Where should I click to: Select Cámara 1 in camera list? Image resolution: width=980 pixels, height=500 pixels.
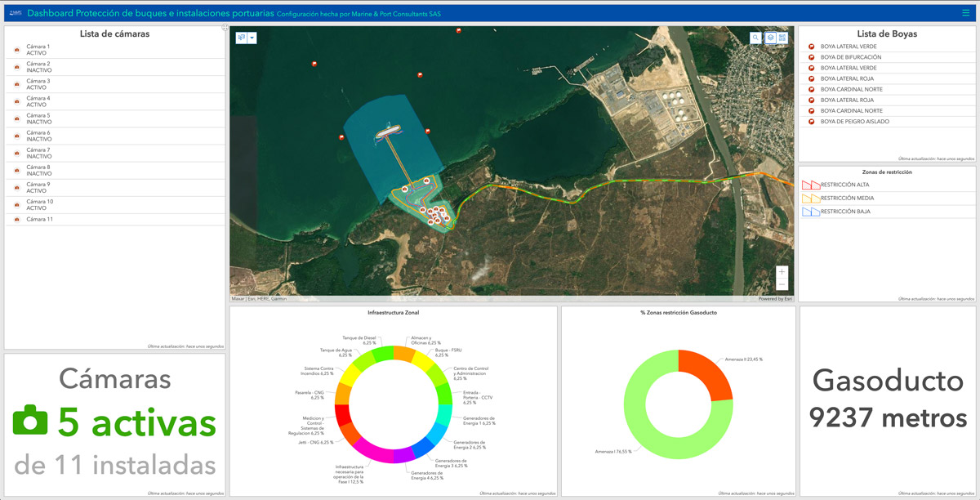click(x=38, y=51)
